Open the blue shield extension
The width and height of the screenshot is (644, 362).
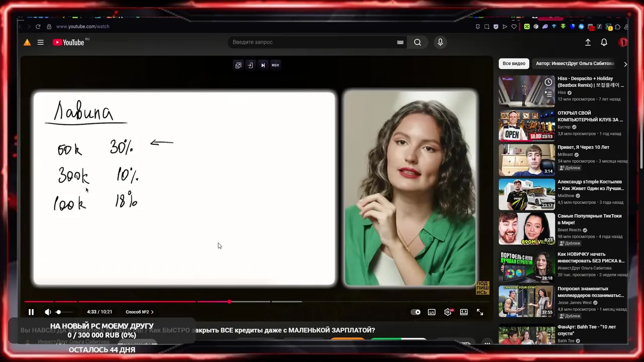coord(572,27)
